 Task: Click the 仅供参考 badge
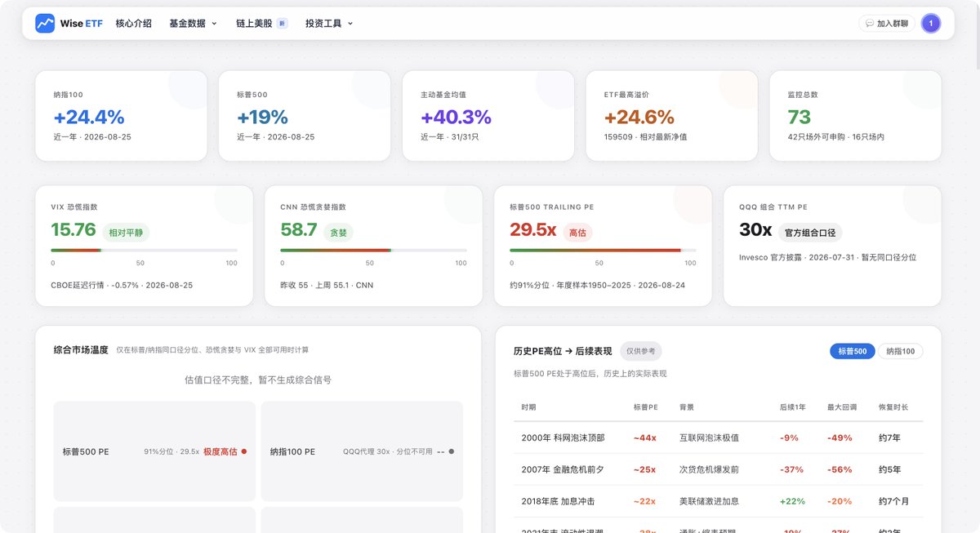point(641,351)
